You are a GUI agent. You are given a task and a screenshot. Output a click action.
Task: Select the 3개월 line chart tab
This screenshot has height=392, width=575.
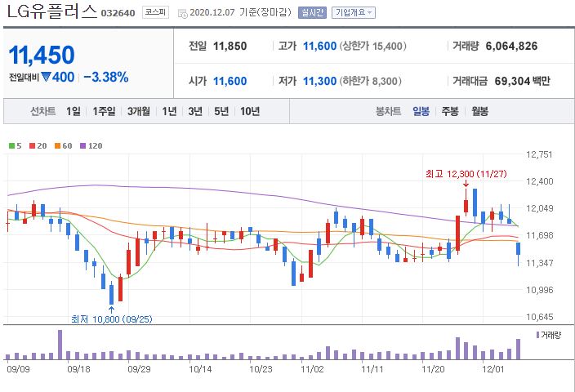point(139,111)
